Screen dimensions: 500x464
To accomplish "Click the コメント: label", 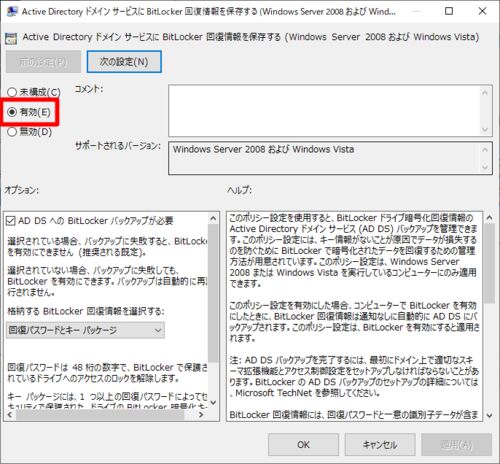I will (x=89, y=89).
